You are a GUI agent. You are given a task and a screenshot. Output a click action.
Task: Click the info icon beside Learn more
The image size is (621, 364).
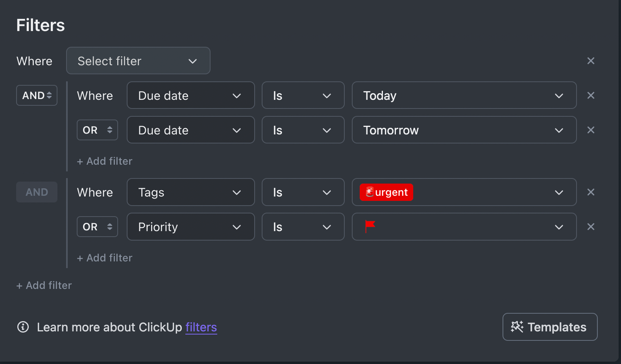23,327
